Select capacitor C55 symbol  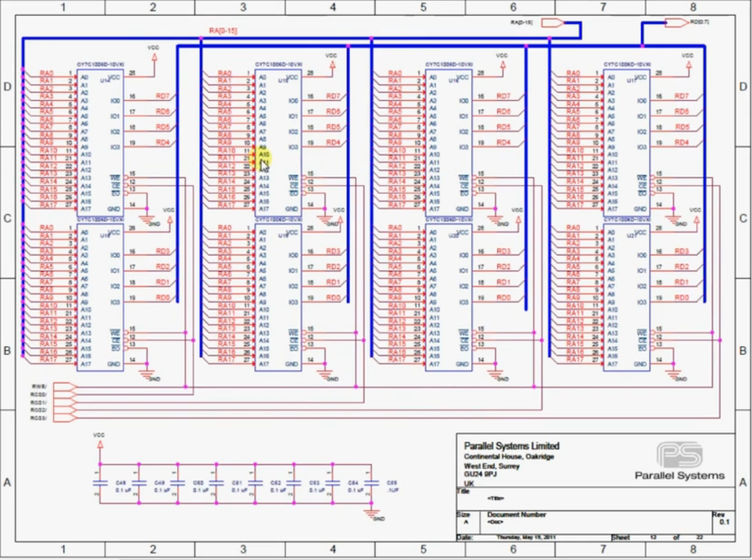point(371,483)
